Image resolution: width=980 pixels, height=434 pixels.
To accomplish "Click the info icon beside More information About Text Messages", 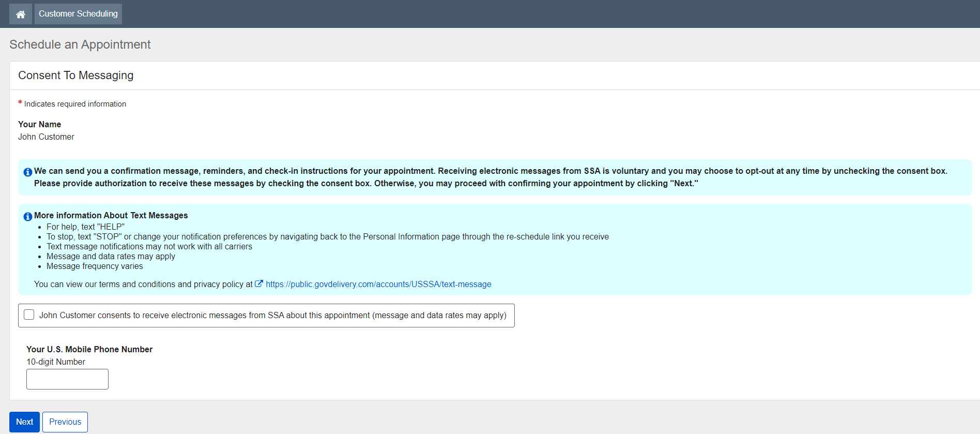I will [x=28, y=217].
